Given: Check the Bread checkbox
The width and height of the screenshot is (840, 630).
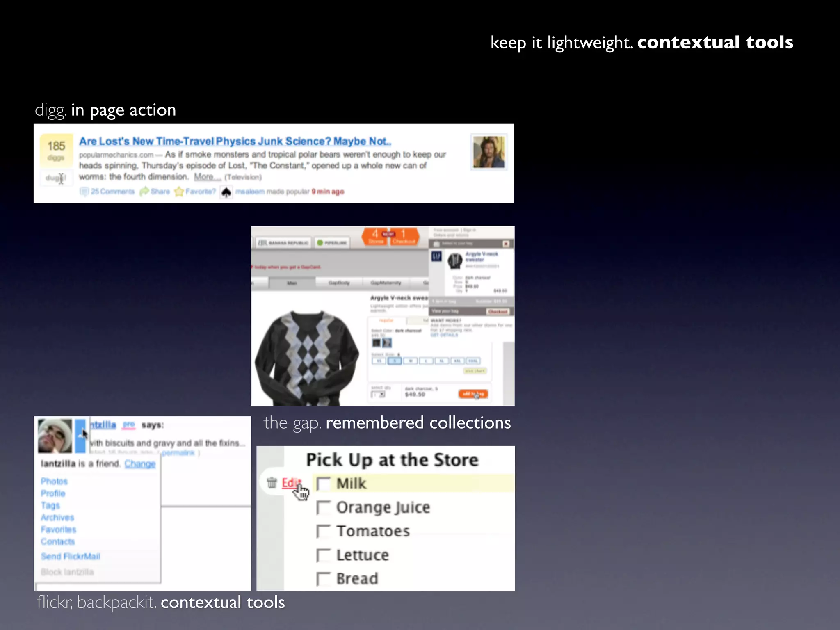Looking at the screenshot, I should (x=324, y=579).
